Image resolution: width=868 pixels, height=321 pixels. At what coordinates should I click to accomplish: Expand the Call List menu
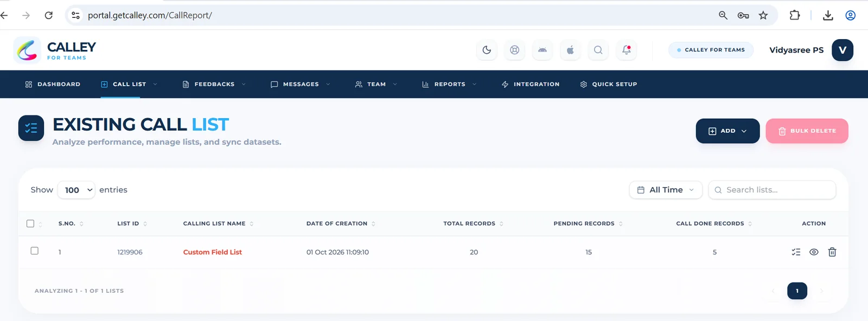coord(129,84)
